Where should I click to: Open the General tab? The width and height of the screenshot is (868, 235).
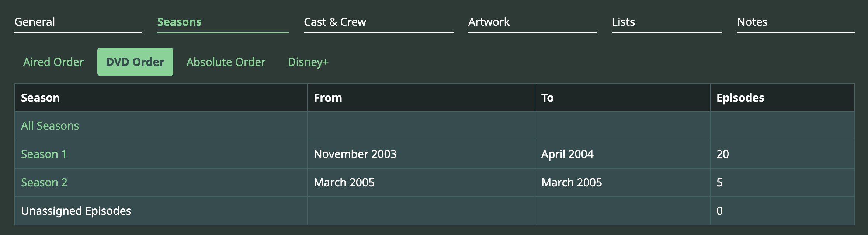35,22
